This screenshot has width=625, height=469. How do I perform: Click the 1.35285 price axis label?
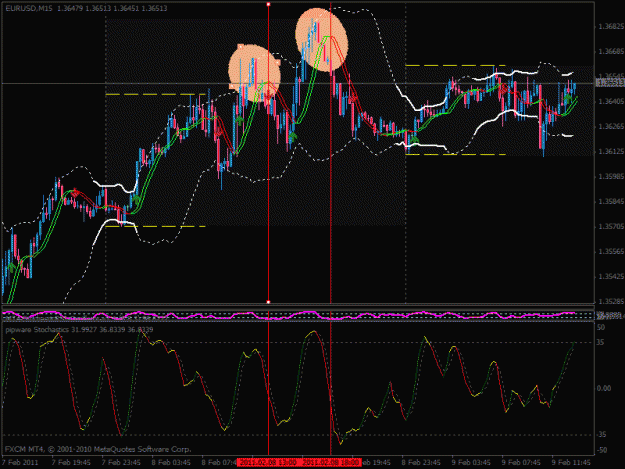611,301
